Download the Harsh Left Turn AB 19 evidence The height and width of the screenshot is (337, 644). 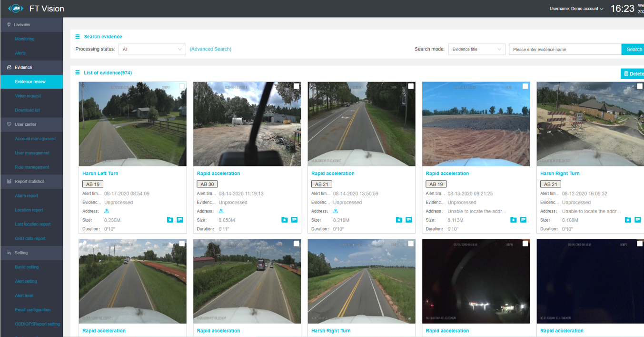point(170,220)
